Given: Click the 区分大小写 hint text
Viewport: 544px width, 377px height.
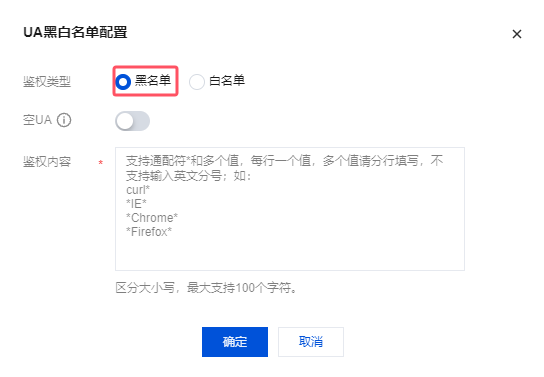Looking at the screenshot, I should [x=145, y=288].
